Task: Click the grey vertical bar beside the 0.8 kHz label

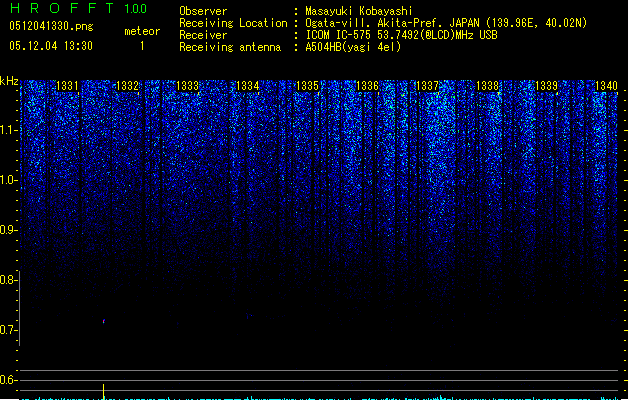Action: click(x=19, y=308)
